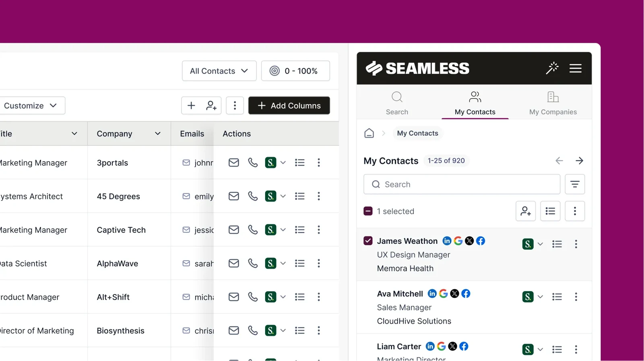Open the three-dot menu in AlphaWave row
The width and height of the screenshot is (644, 361).
tap(319, 263)
